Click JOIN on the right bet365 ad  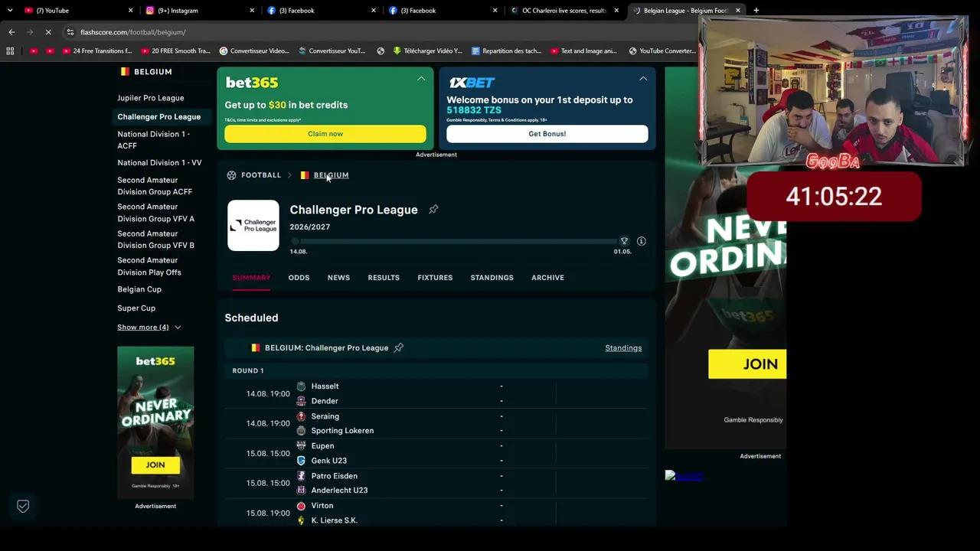pyautogui.click(x=747, y=364)
